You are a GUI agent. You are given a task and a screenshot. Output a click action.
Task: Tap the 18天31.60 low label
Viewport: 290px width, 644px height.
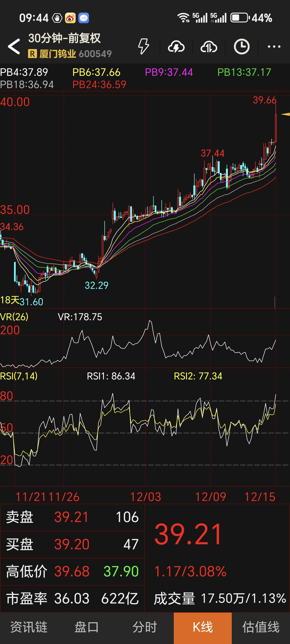(22, 301)
